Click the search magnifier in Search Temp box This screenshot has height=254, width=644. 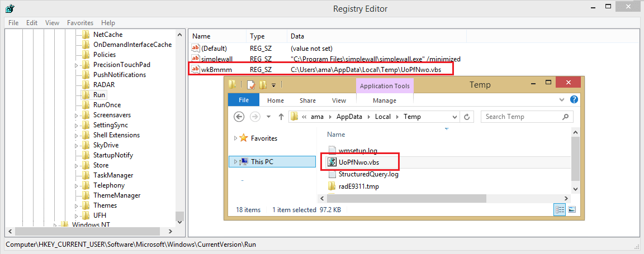click(566, 117)
